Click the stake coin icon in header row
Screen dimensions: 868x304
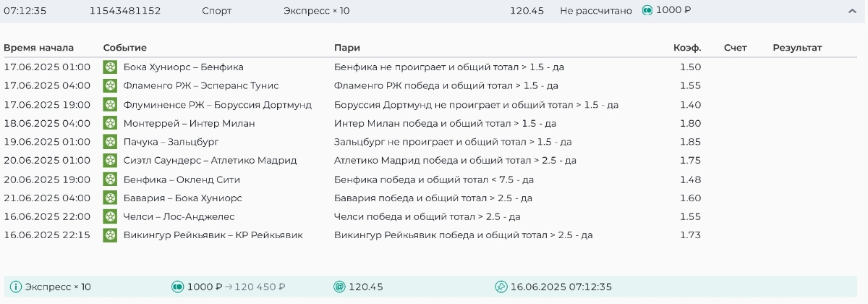coord(647,11)
